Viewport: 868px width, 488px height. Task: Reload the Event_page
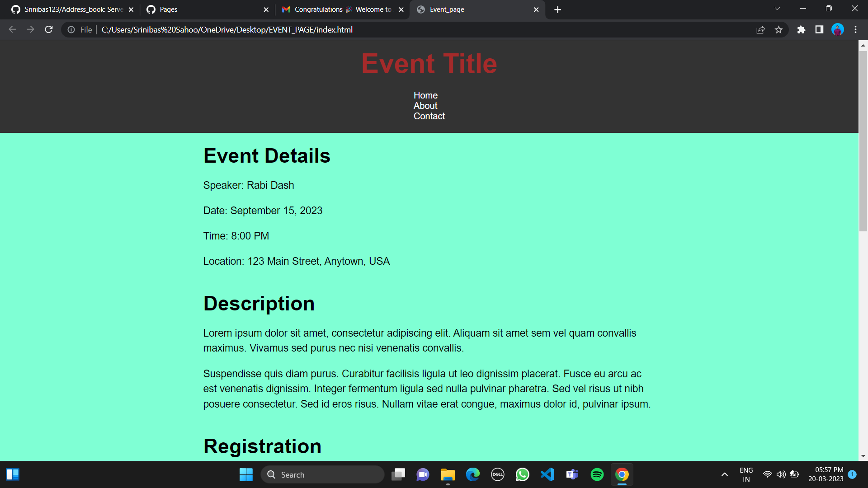click(48, 29)
